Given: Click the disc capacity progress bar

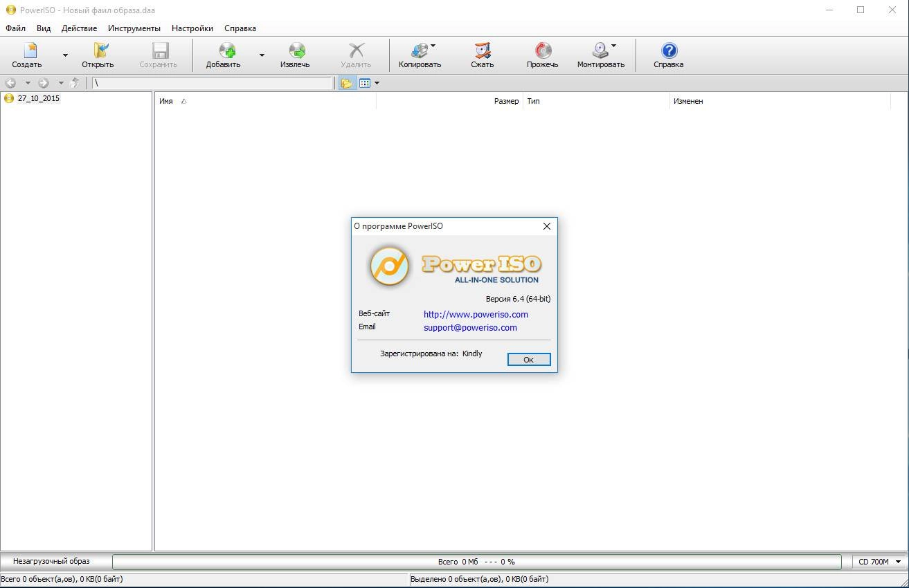Looking at the screenshot, I should point(476,562).
